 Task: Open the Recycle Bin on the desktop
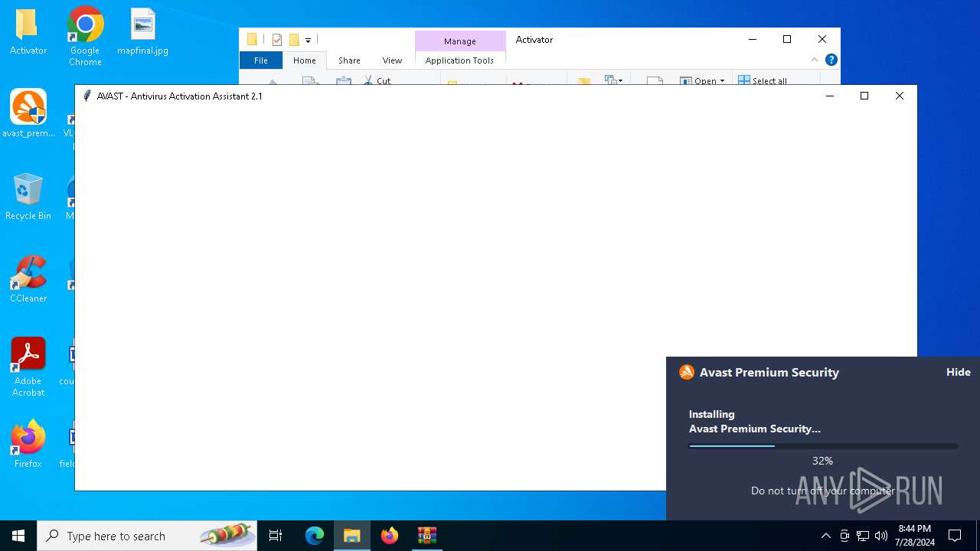pos(28,197)
